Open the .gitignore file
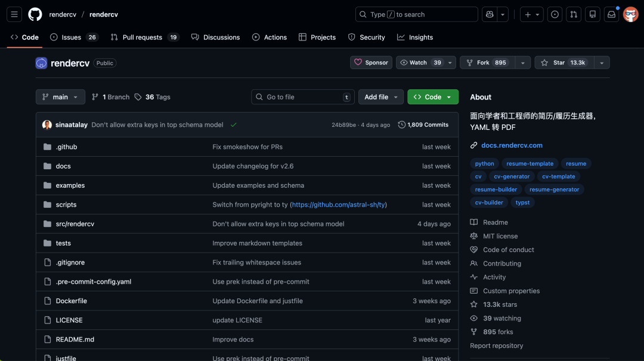This screenshot has width=644, height=361. pos(70,263)
